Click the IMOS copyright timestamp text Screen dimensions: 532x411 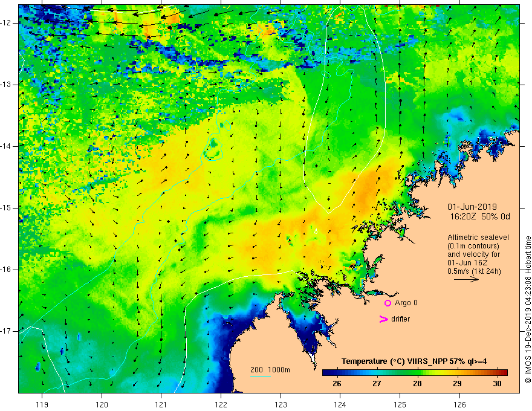coord(528,309)
